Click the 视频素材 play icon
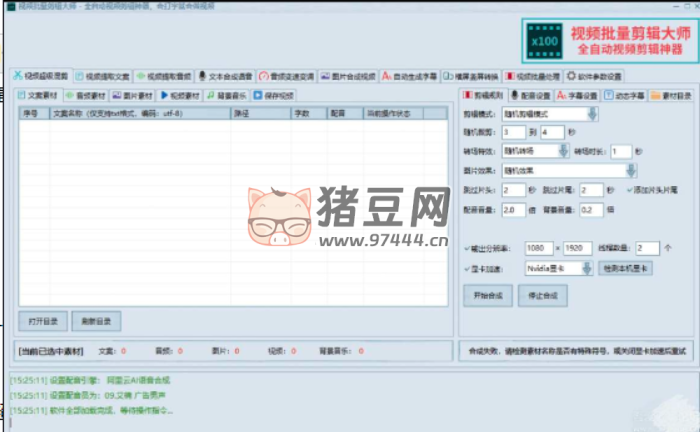The height and width of the screenshot is (432, 700). (x=164, y=95)
